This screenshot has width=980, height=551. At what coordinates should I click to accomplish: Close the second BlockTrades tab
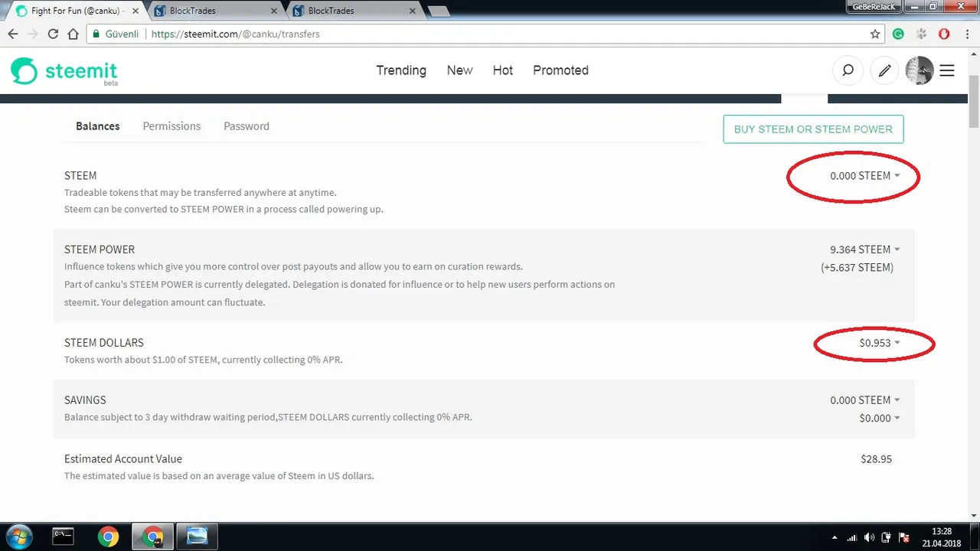pos(411,11)
